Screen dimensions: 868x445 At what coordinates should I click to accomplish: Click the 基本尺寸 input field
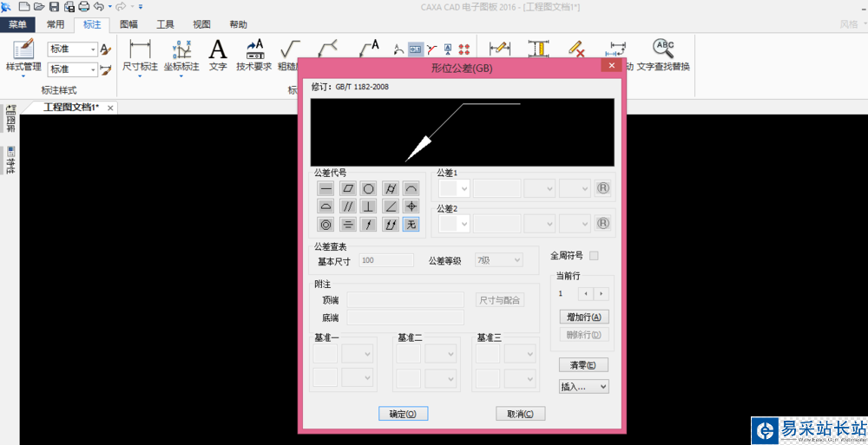tap(386, 260)
